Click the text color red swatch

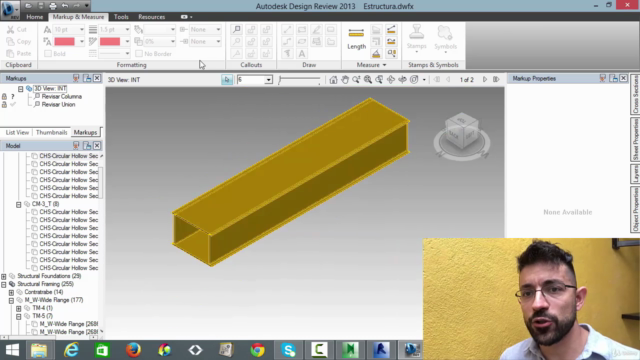tap(64, 41)
